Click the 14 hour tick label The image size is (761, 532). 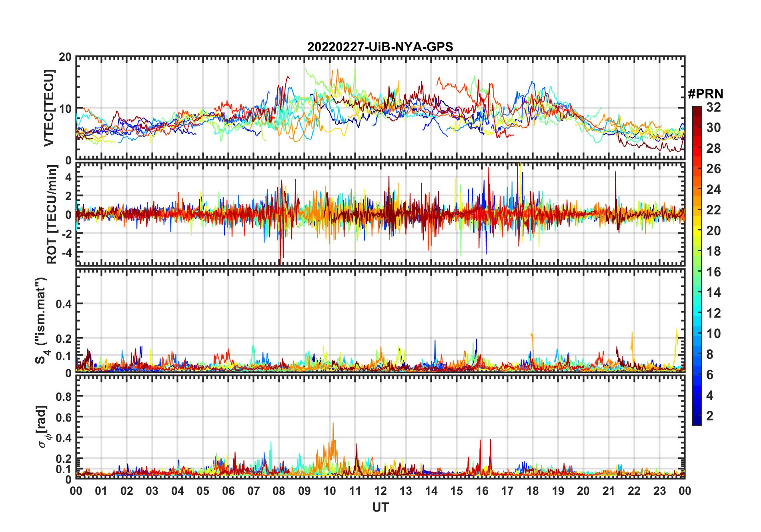431,491
